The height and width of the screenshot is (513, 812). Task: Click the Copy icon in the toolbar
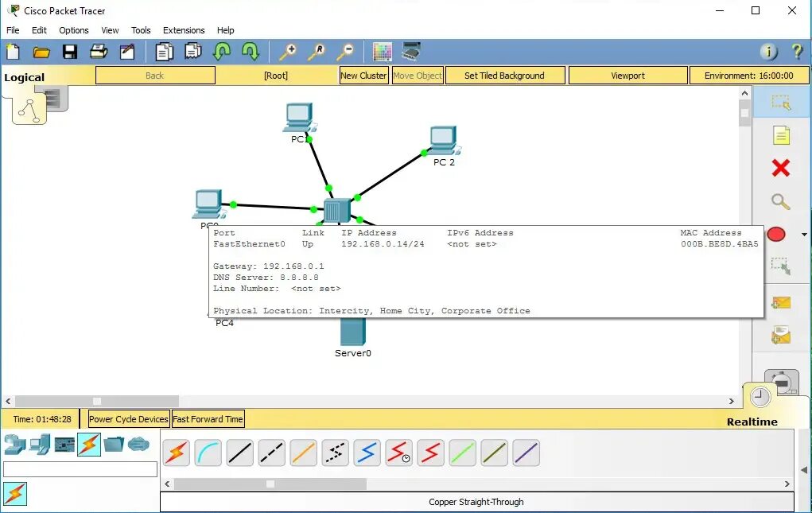(x=164, y=52)
